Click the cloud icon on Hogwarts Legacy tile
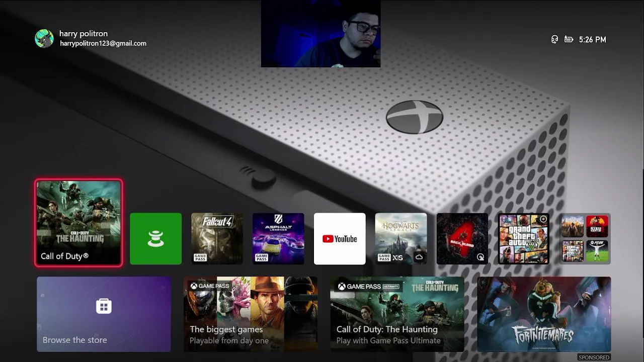This screenshot has width=644, height=362. pos(419,257)
